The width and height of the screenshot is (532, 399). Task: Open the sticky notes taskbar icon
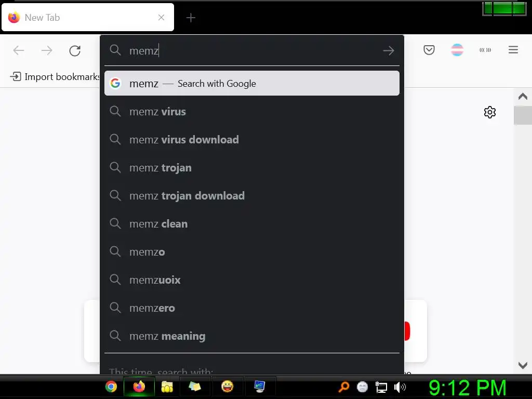[194, 387]
